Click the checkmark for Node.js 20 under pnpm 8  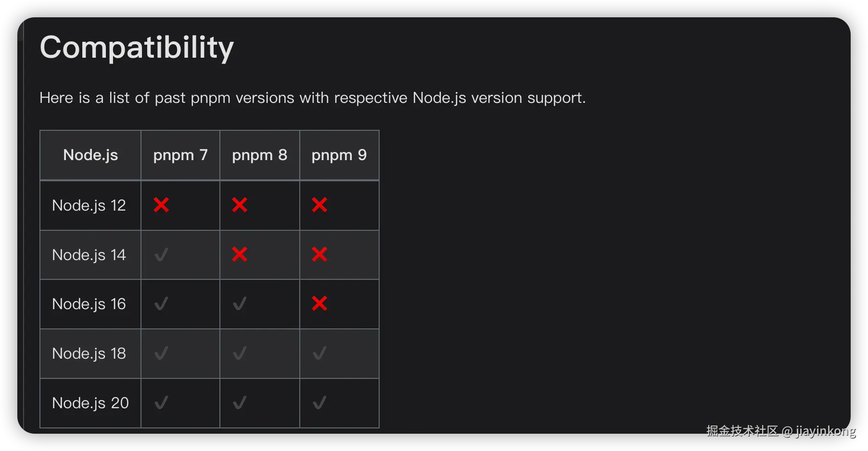[240, 402]
